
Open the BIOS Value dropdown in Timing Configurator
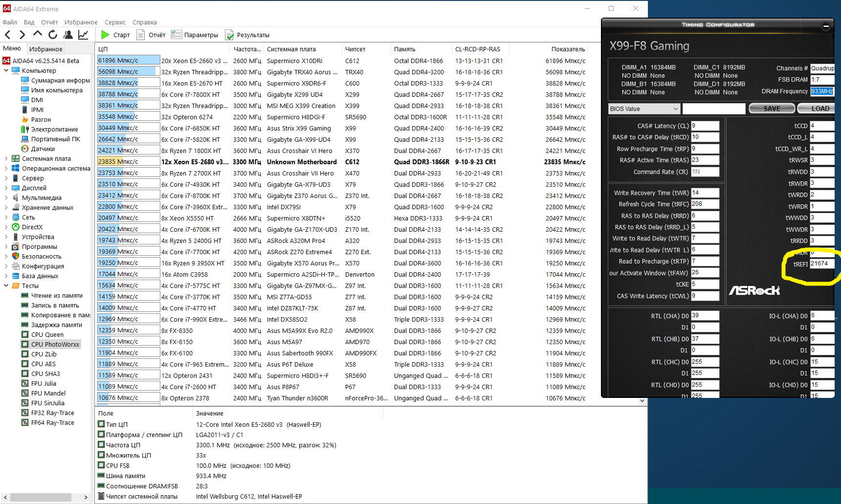[x=644, y=109]
